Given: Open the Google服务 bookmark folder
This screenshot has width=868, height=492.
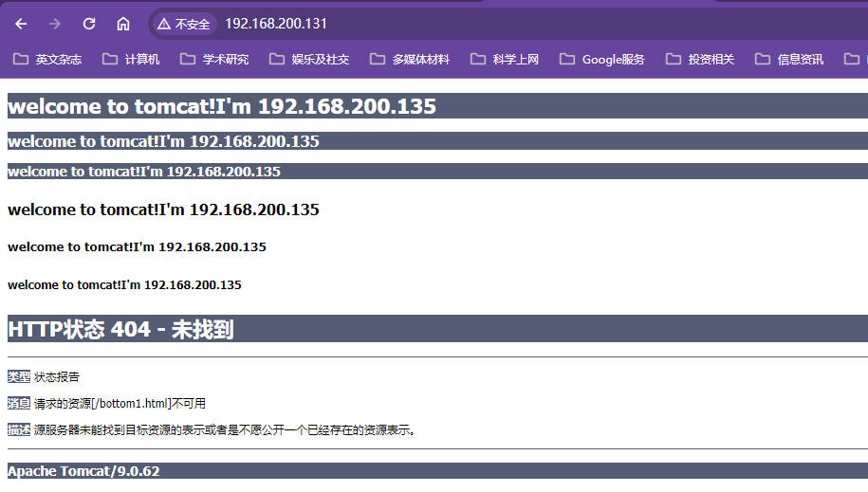Looking at the screenshot, I should [602, 60].
